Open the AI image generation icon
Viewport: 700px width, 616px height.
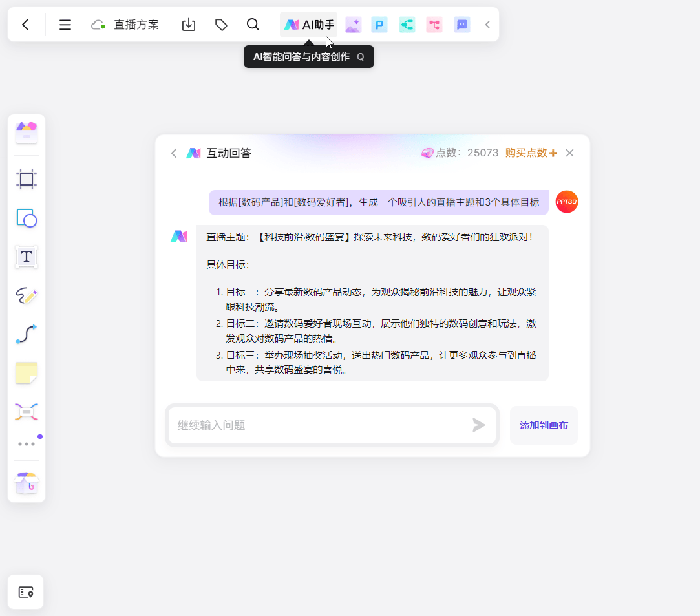(x=353, y=25)
